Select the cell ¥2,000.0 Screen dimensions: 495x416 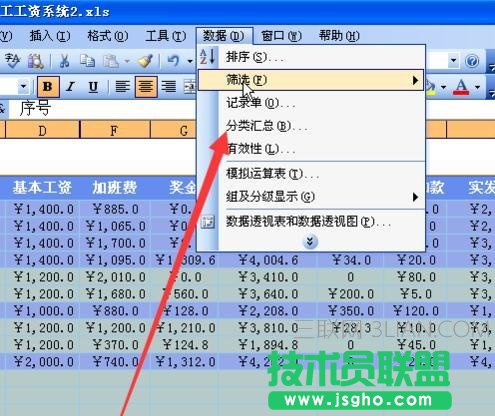pos(43,362)
